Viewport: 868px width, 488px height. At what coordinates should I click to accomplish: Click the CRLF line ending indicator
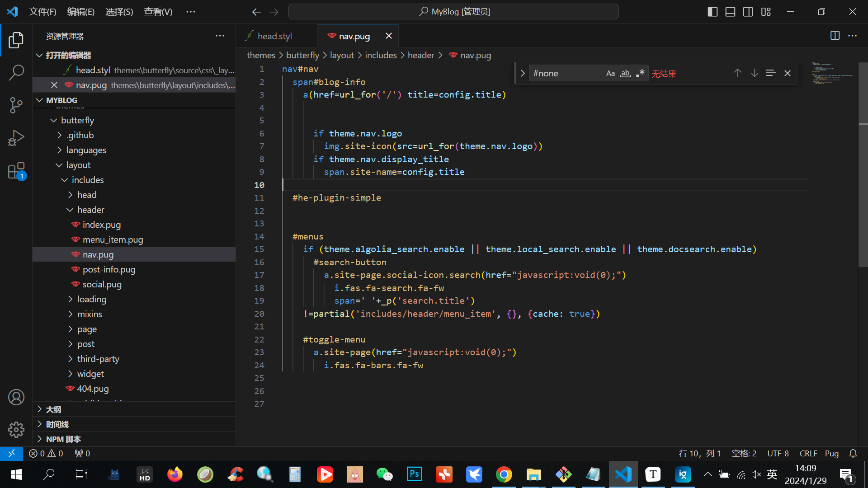tap(808, 453)
